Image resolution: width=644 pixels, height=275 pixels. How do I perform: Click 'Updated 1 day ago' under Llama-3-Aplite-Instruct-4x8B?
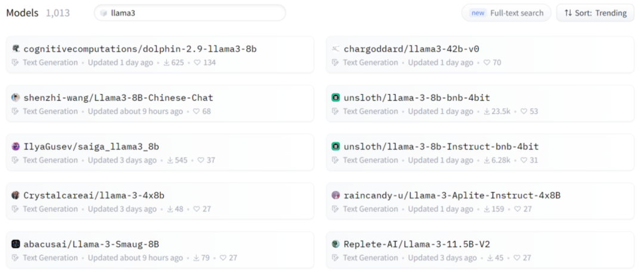[441, 209]
